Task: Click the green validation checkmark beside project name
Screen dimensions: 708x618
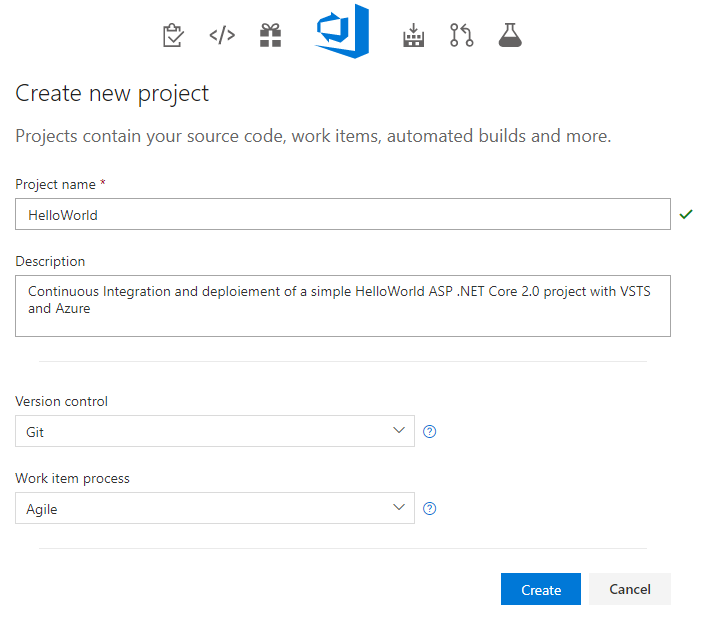Action: (x=686, y=214)
